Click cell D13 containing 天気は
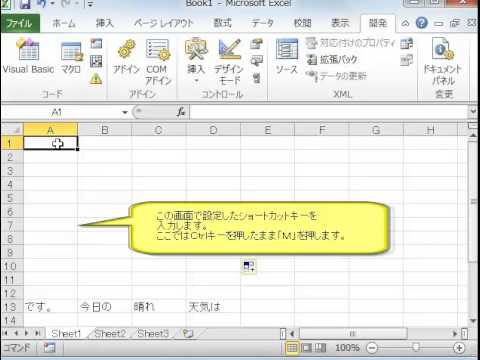 click(213, 307)
